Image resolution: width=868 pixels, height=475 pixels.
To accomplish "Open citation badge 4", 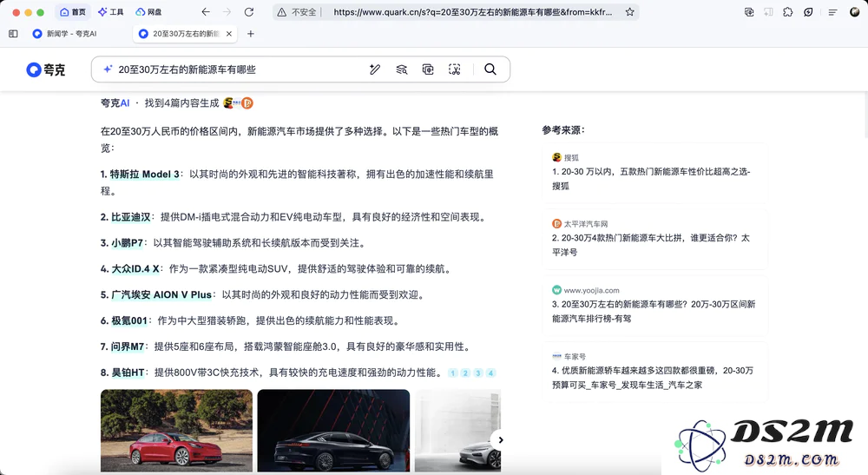I will tap(490, 373).
